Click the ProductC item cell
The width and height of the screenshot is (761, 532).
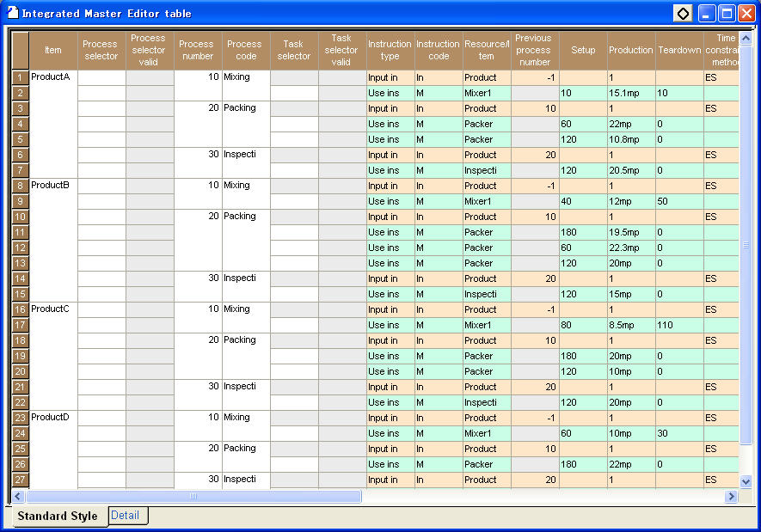pyautogui.click(x=53, y=356)
